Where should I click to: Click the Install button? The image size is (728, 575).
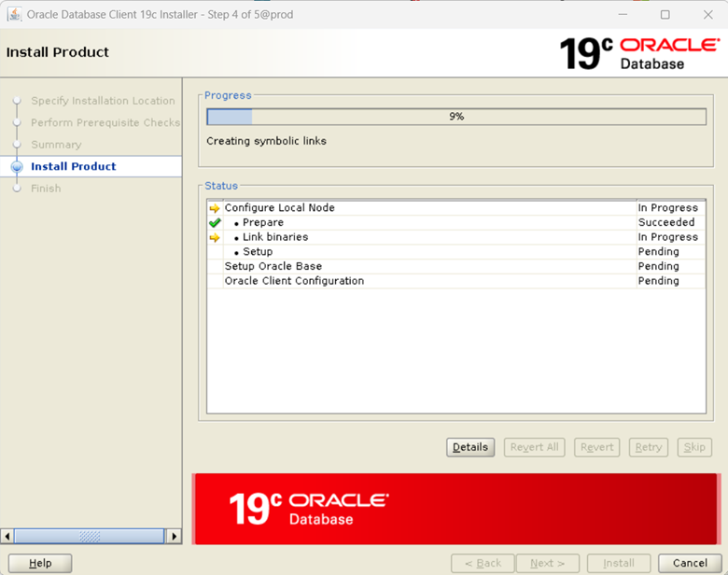click(x=619, y=564)
